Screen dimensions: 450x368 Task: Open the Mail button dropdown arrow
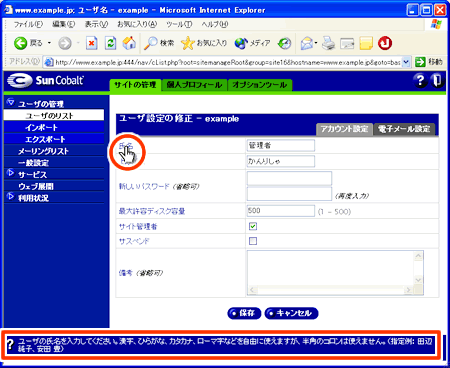click(316, 43)
